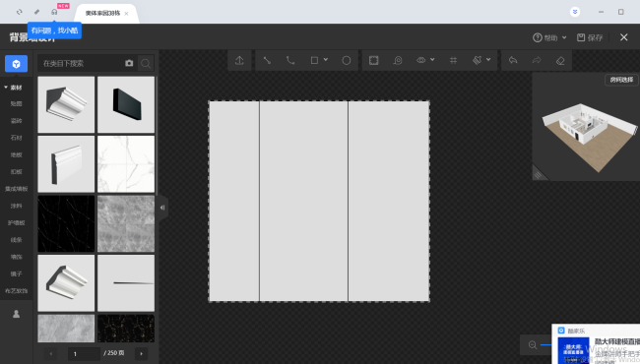Viewport: 640px width, 364px height.
Task: Click the measure/locate toolbar icon
Action: click(x=398, y=60)
